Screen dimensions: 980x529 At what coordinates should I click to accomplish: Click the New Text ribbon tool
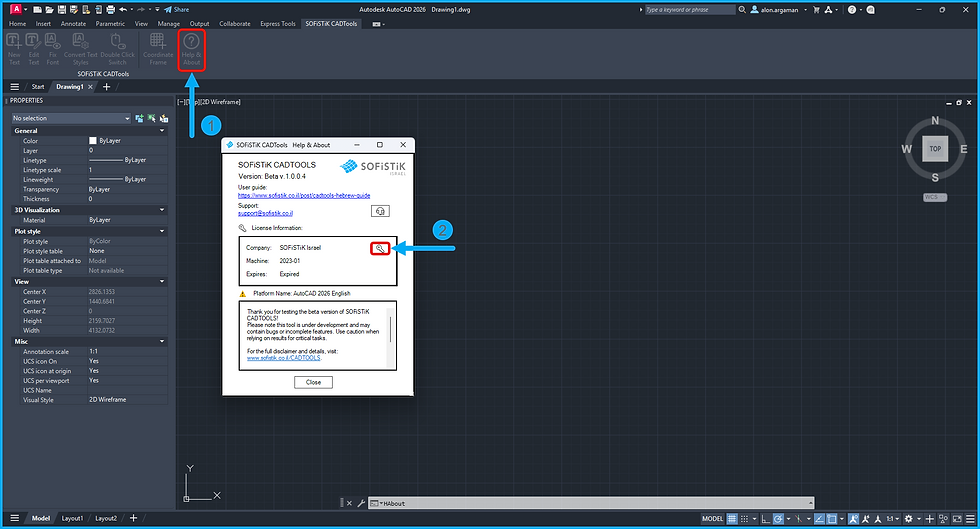(x=14, y=49)
